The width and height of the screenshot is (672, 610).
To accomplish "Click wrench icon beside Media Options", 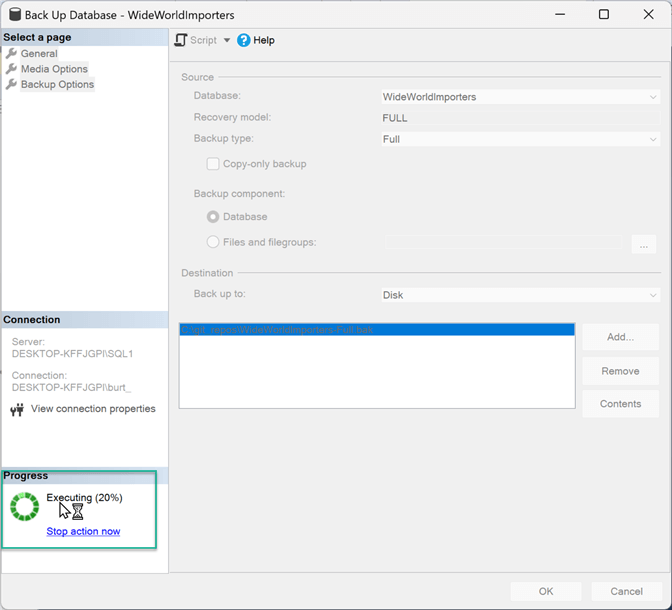I will (x=11, y=69).
